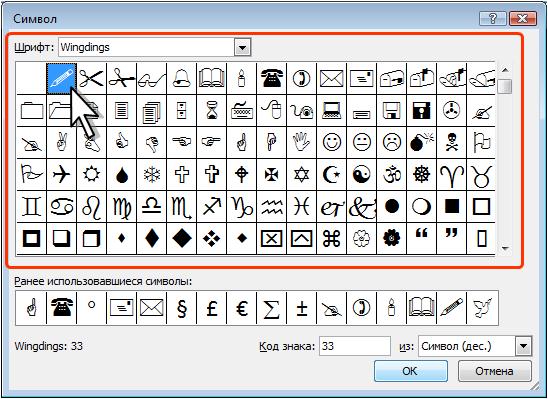Select the filled black circle symbol

click(x=391, y=206)
